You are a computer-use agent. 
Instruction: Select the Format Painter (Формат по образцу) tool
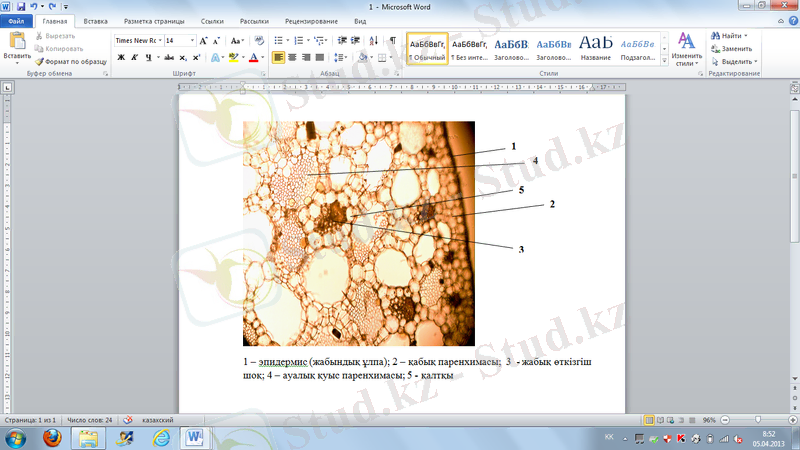pos(38,61)
